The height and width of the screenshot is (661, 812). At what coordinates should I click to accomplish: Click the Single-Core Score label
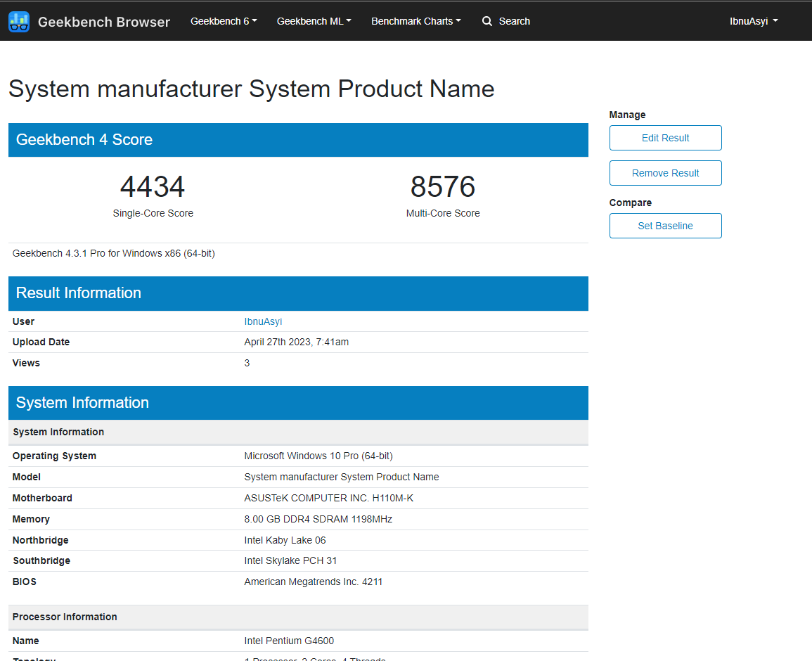click(153, 213)
